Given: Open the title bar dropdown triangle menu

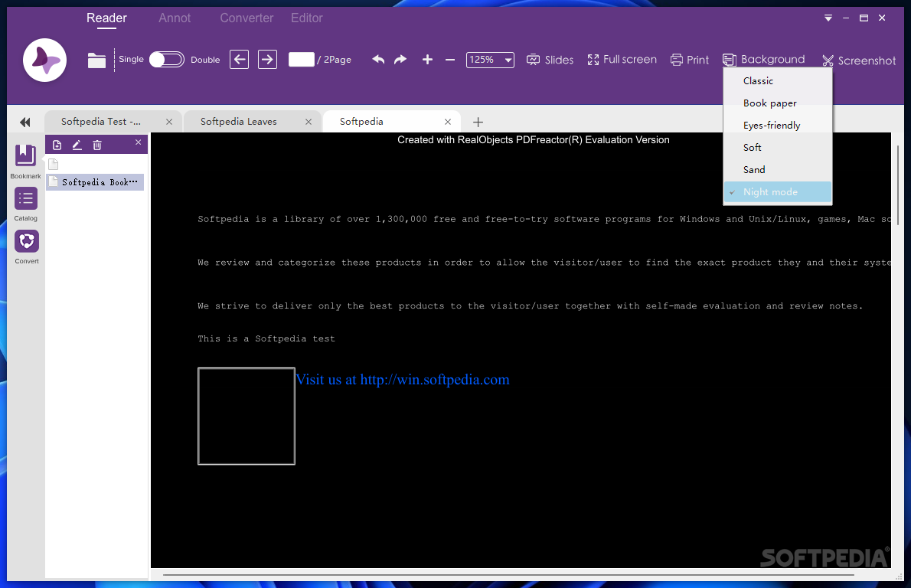Looking at the screenshot, I should point(828,18).
